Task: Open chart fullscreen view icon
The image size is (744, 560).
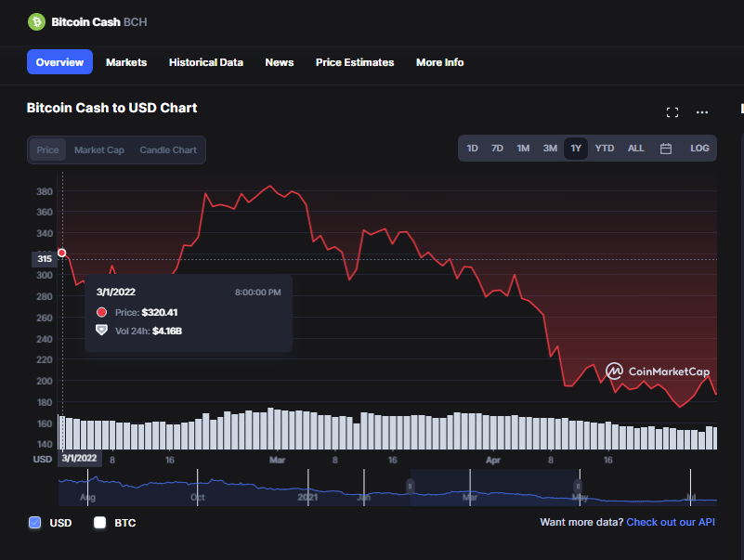Action: click(x=672, y=112)
